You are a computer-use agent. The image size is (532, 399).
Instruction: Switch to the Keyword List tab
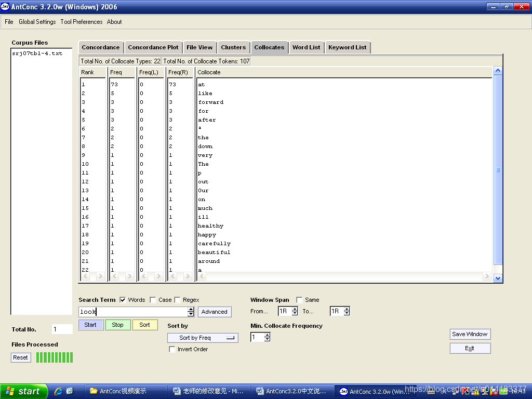click(x=348, y=47)
